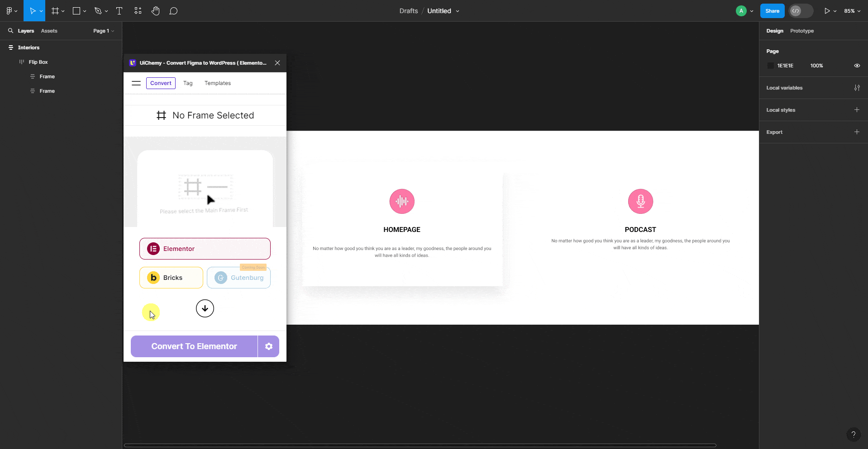Select the Pen tool
Viewport: 868px width, 449px height.
pyautogui.click(x=98, y=10)
